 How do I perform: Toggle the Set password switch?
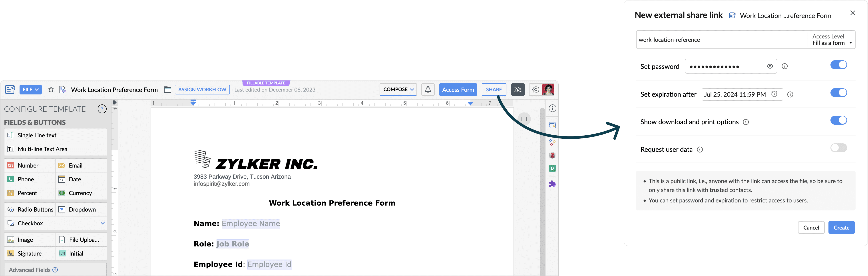[838, 65]
